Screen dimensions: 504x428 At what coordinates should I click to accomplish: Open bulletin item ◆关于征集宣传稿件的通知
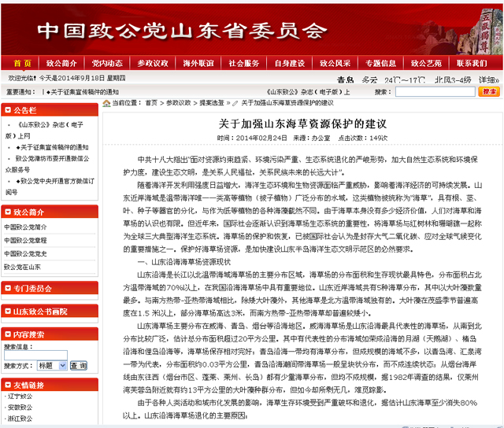click(53, 147)
